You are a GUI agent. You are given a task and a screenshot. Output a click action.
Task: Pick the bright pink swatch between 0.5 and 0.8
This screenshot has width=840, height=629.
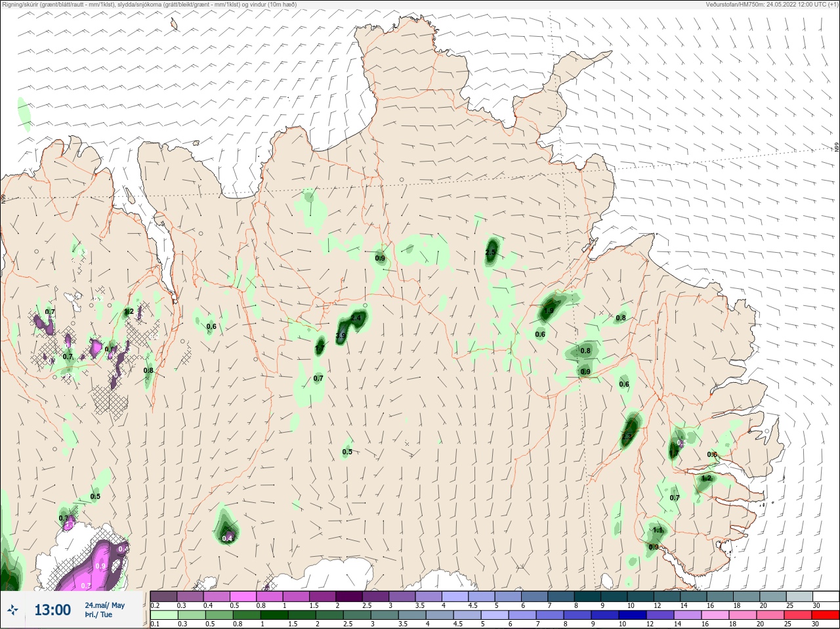243,597
